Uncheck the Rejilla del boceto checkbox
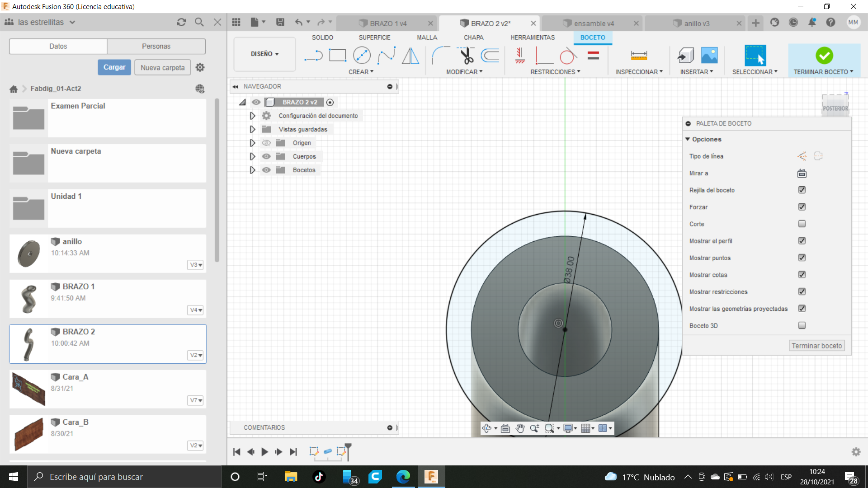This screenshot has width=868, height=488. coord(802,190)
